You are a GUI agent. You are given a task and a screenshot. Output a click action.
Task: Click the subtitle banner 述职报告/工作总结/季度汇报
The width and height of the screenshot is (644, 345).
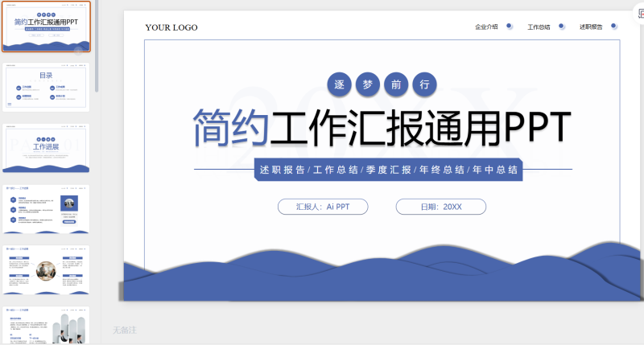point(389,170)
